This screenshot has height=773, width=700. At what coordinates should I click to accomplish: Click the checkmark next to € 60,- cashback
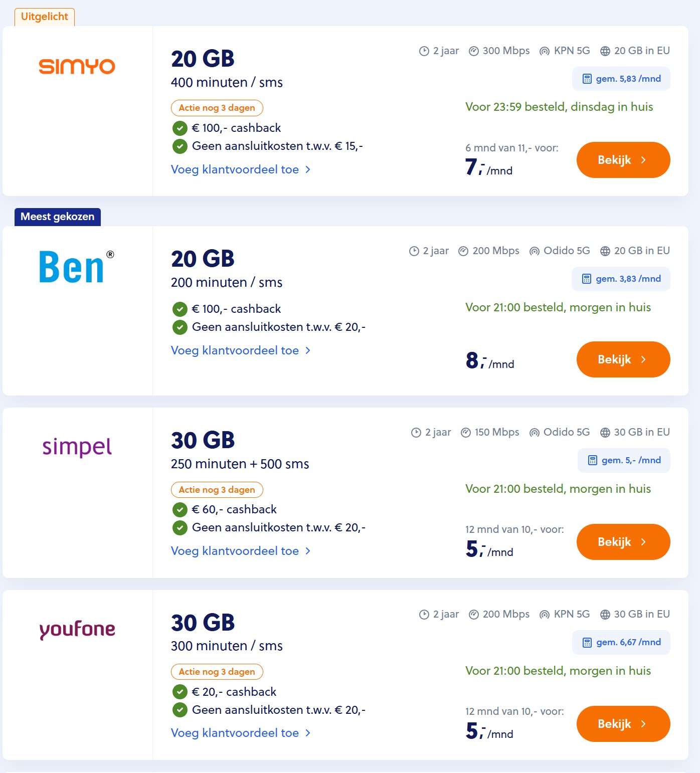tap(180, 510)
